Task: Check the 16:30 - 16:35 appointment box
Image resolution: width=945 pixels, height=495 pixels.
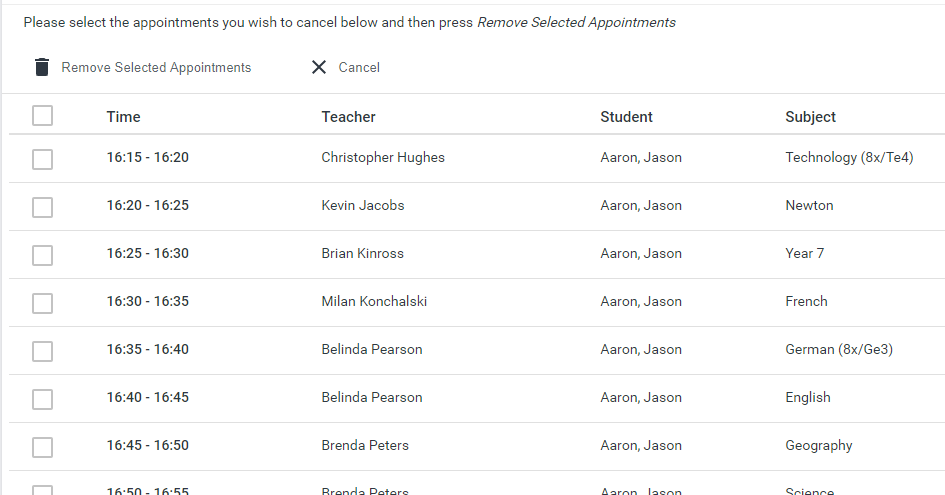Action: click(42, 303)
